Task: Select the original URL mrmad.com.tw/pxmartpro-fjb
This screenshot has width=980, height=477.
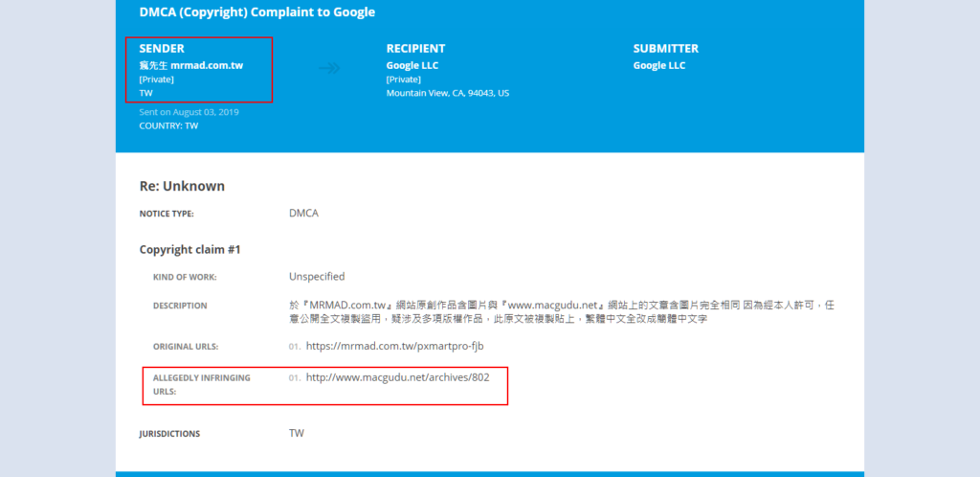Action: click(x=395, y=346)
